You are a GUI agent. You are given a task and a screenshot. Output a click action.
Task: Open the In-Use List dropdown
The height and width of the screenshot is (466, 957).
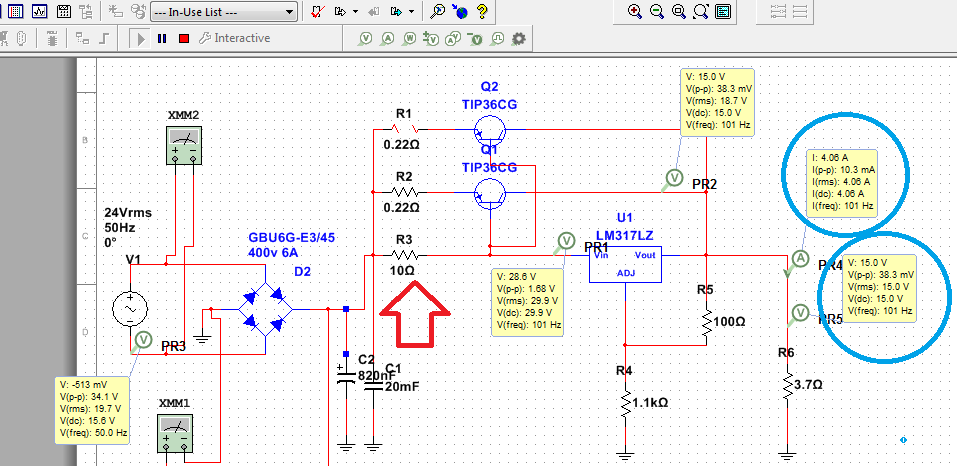coord(222,12)
